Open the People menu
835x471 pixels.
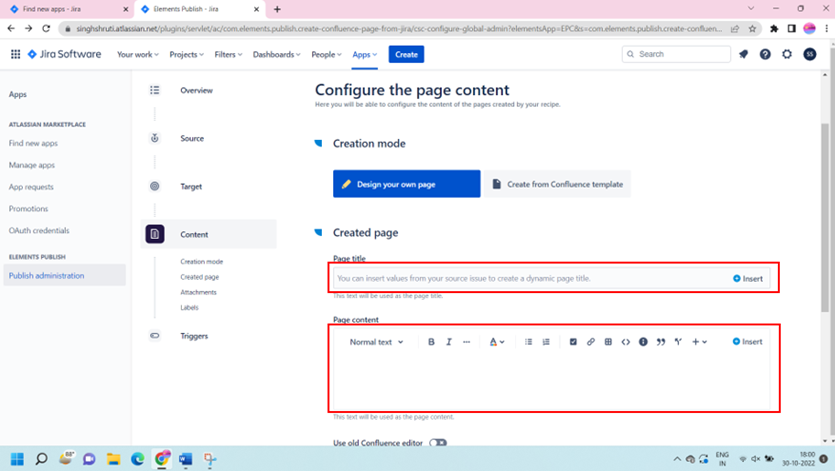(326, 54)
